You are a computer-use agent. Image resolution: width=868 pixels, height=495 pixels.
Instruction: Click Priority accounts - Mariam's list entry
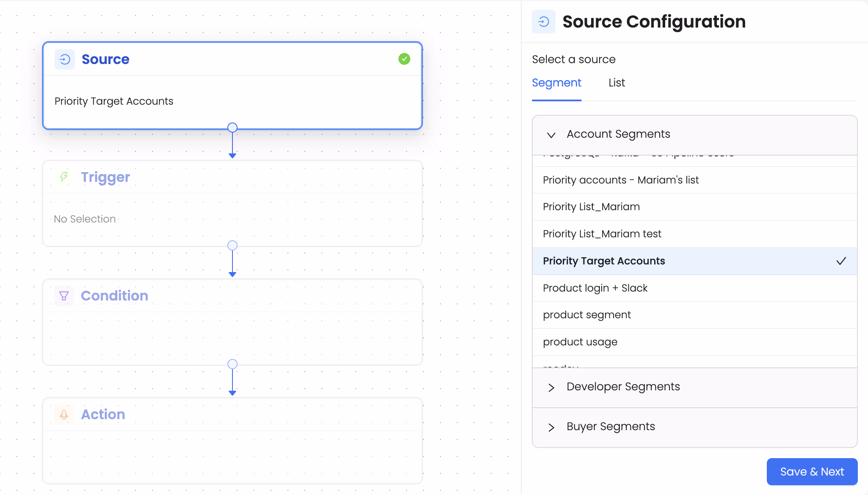tap(620, 180)
